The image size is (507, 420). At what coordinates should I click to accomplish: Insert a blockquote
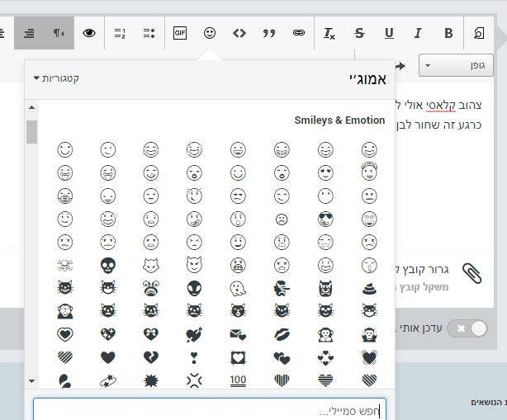tap(269, 33)
